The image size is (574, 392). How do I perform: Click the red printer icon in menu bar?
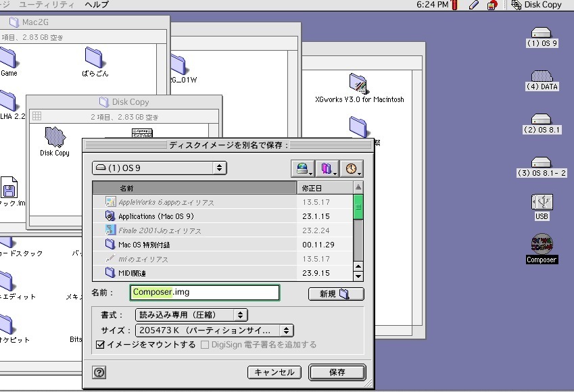point(493,5)
